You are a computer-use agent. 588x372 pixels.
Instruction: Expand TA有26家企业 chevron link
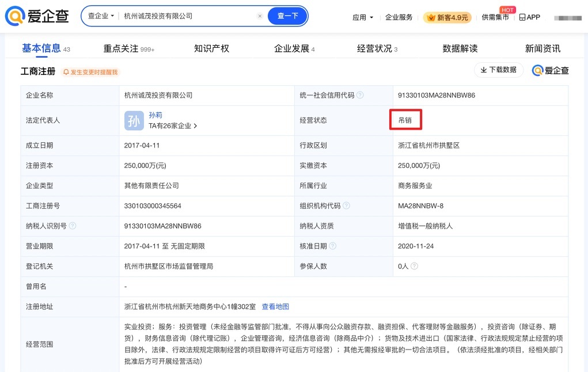173,126
